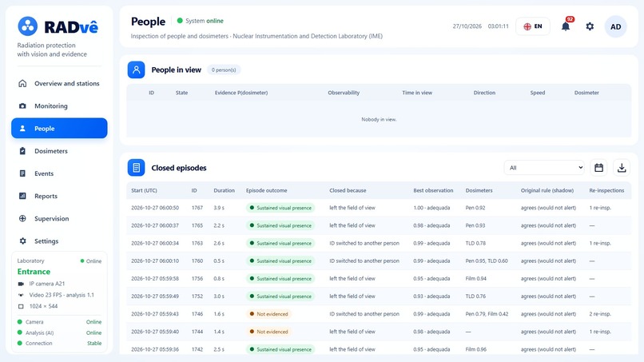The height and width of the screenshot is (362, 644).
Task: Click the calendar date filter icon
Action: pyautogui.click(x=598, y=168)
